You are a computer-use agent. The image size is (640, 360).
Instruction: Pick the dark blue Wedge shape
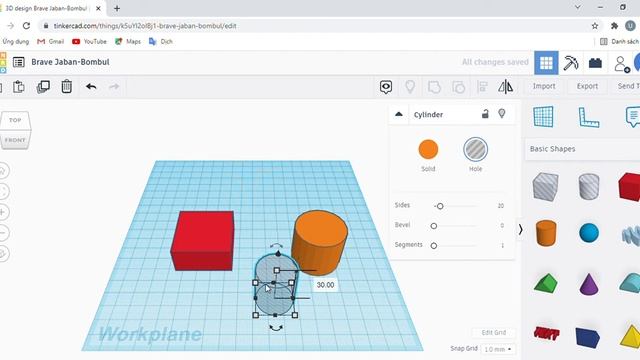click(587, 337)
